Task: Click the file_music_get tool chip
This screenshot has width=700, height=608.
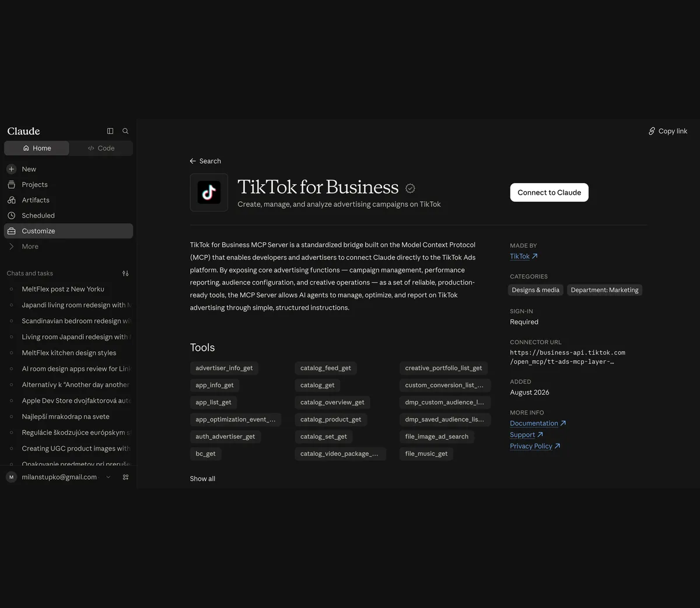Action: coord(426,454)
